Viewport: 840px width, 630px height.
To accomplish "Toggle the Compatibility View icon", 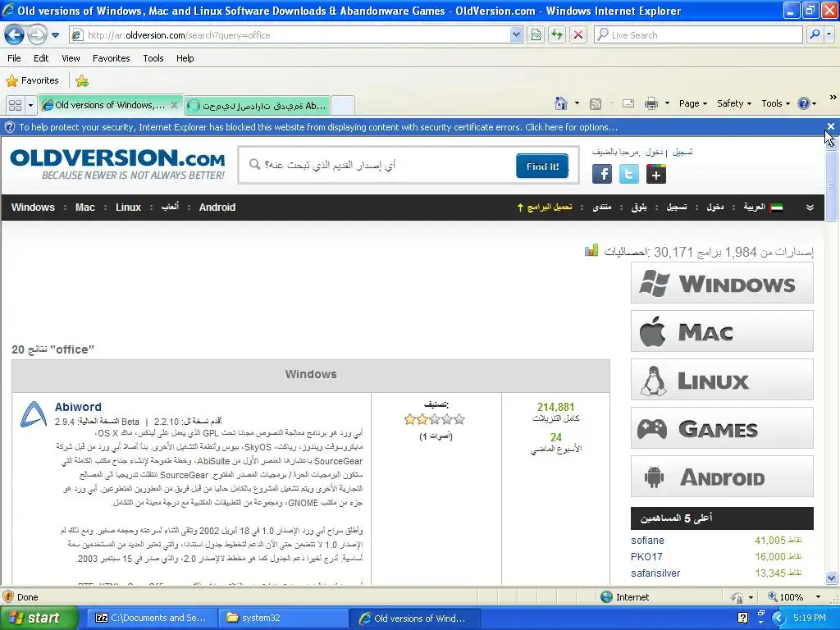I will 536,35.
